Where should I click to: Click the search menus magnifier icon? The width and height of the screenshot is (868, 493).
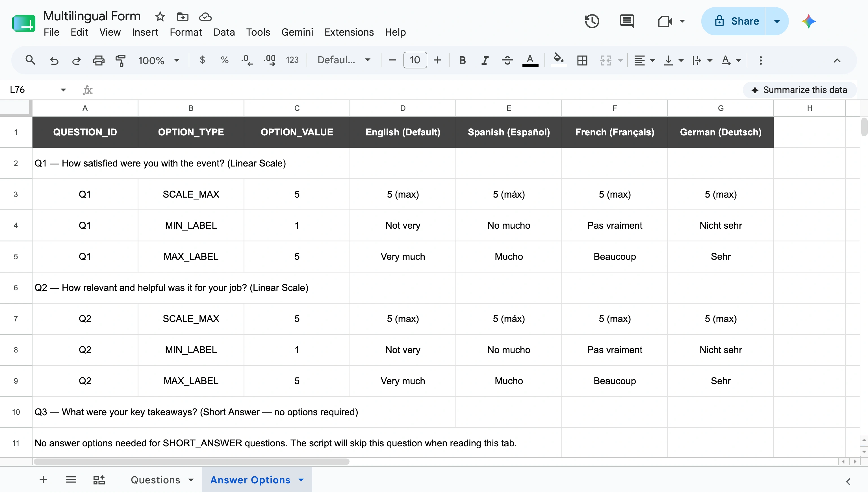tap(31, 60)
